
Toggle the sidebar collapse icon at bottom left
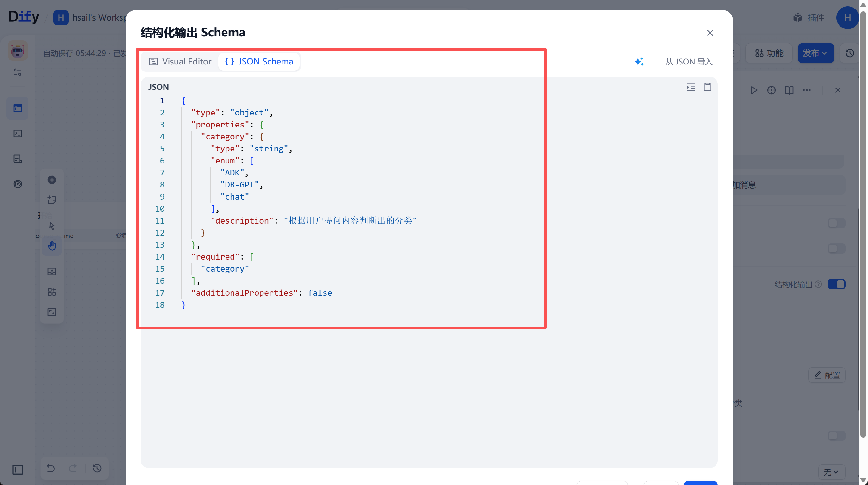17,470
